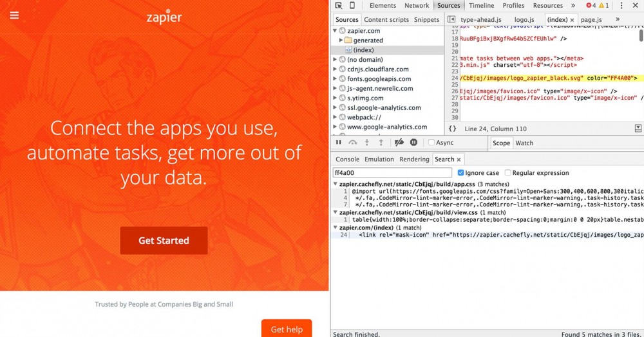Click the Zapier logo

[x=164, y=17]
